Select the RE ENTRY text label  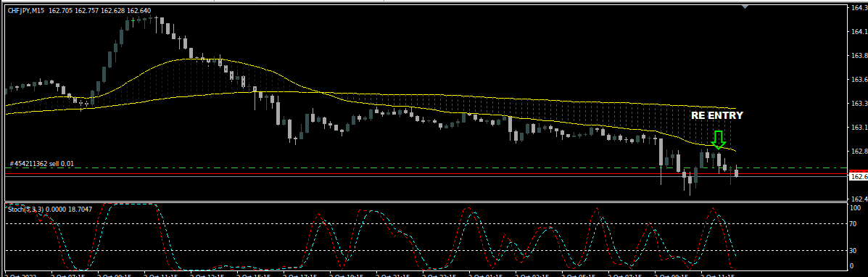tap(717, 116)
